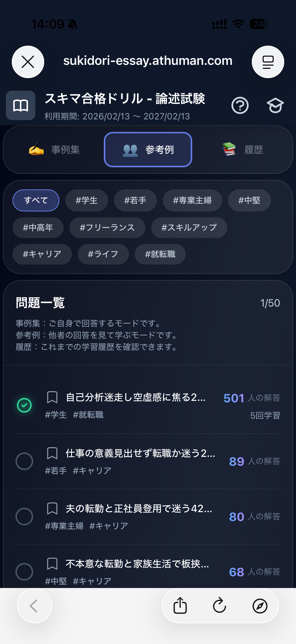This screenshot has height=644, width=296.
Task: Bookmark the 自己分析迷走し空虚感 question
Action: point(52,397)
